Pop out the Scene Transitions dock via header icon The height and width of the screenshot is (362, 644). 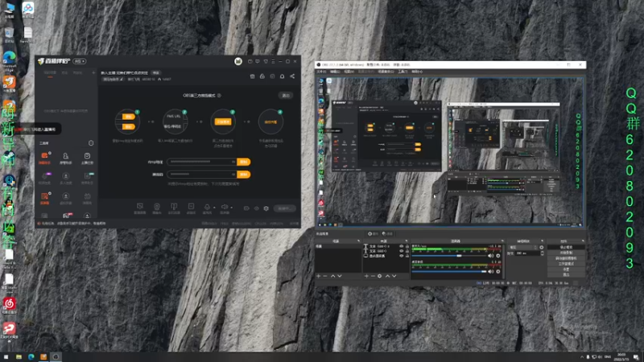pos(542,241)
